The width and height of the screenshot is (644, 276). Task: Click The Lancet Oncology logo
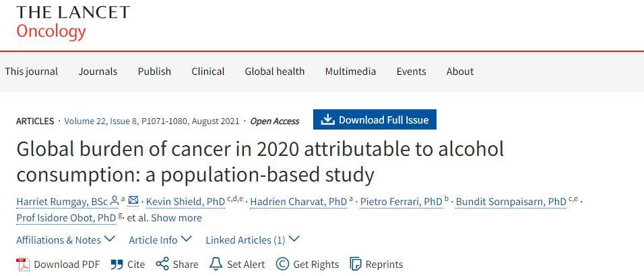tap(73, 22)
